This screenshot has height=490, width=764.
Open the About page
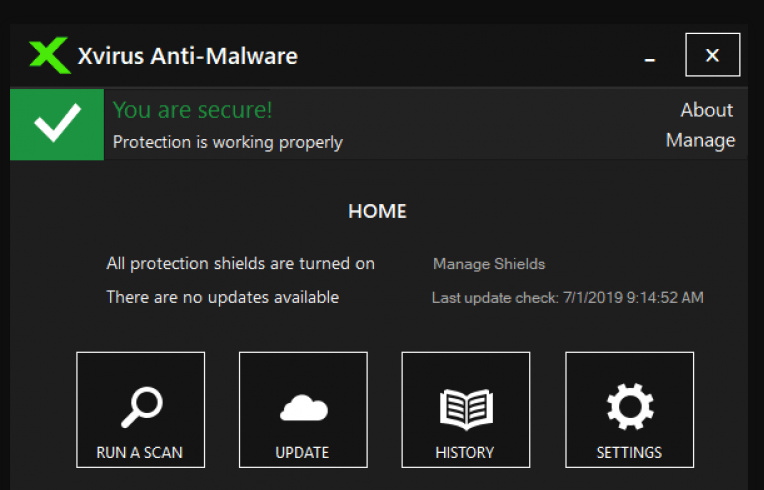[706, 110]
